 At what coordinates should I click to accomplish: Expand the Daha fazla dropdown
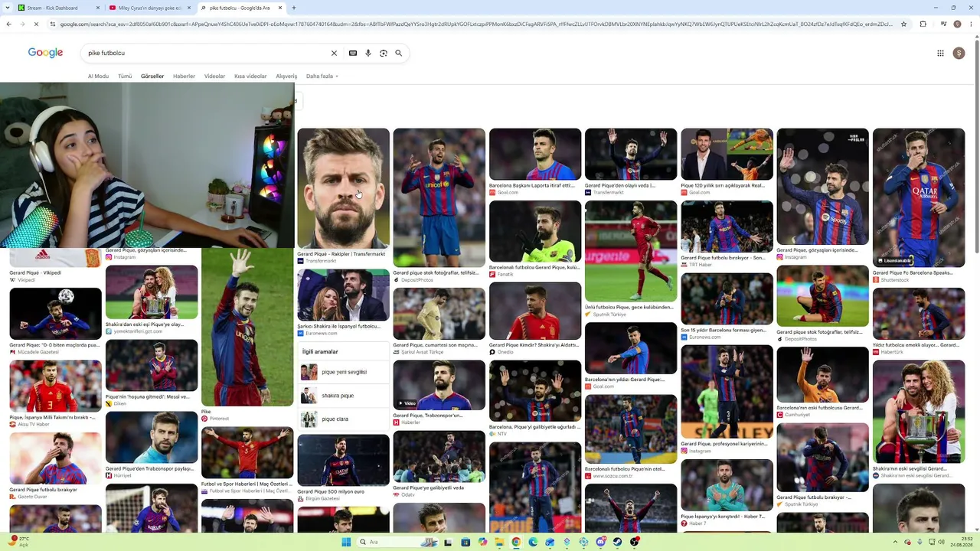tap(322, 77)
